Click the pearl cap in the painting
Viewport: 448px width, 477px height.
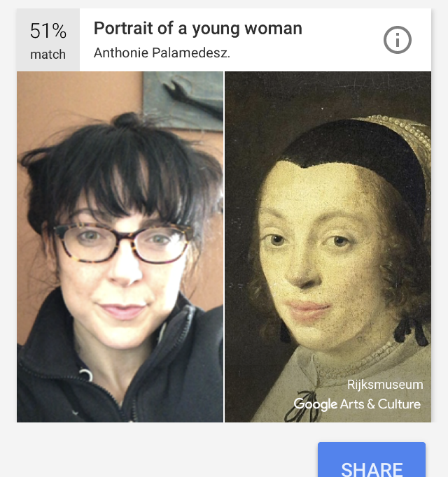coord(399,137)
